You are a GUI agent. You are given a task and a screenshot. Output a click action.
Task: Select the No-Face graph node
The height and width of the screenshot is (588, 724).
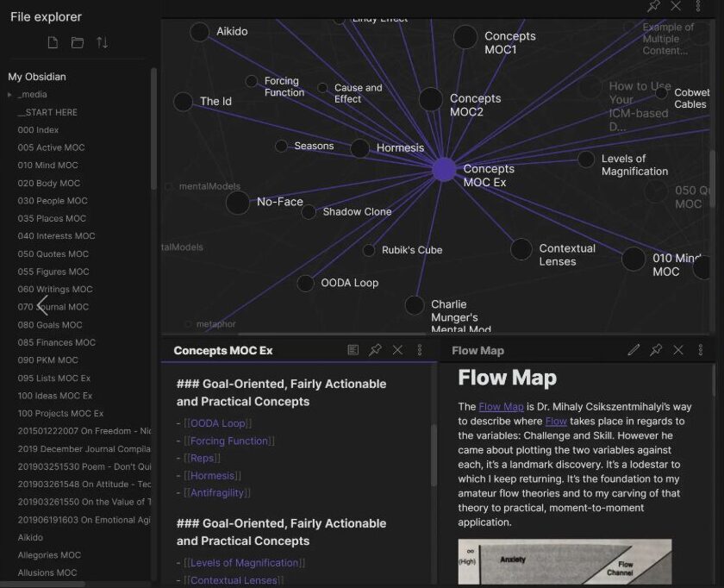pyautogui.click(x=238, y=203)
